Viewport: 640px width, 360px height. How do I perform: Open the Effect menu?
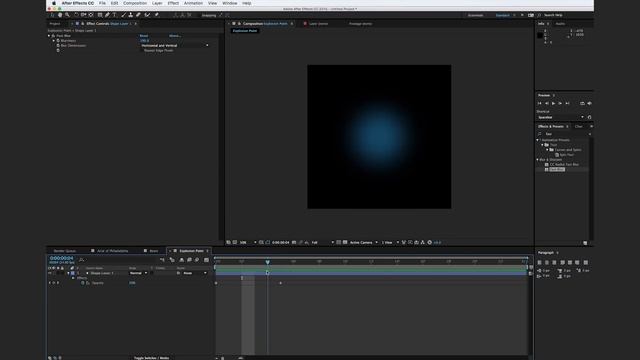(173, 3)
